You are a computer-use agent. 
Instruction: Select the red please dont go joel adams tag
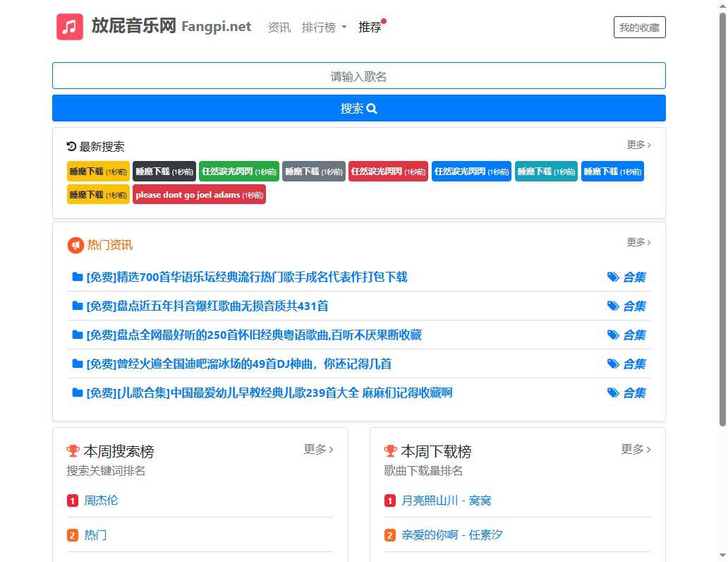point(199,195)
